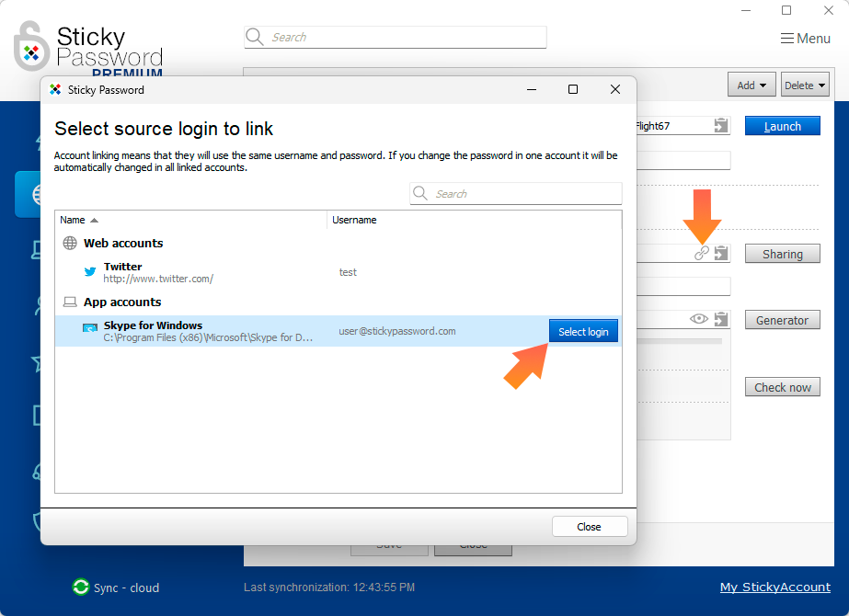Maximize the Select source login dialog
This screenshot has height=616, width=849.
[573, 89]
